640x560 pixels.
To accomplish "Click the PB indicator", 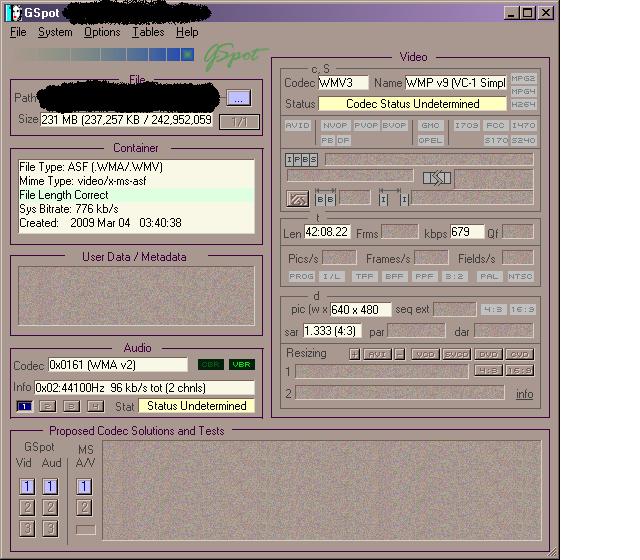I will (327, 140).
